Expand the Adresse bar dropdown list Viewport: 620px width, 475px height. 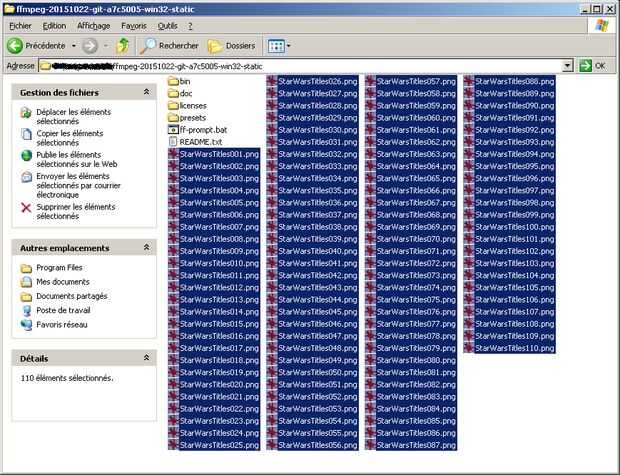pos(567,66)
